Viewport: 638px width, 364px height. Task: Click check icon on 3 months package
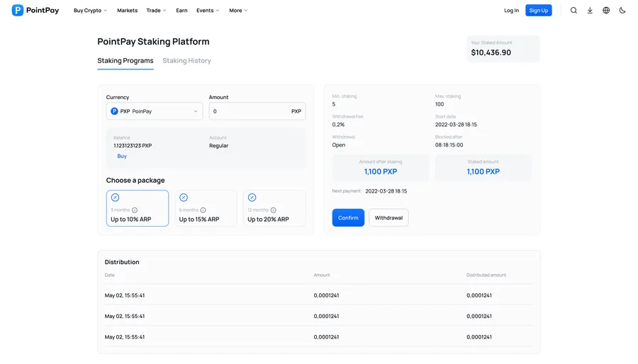(x=115, y=198)
